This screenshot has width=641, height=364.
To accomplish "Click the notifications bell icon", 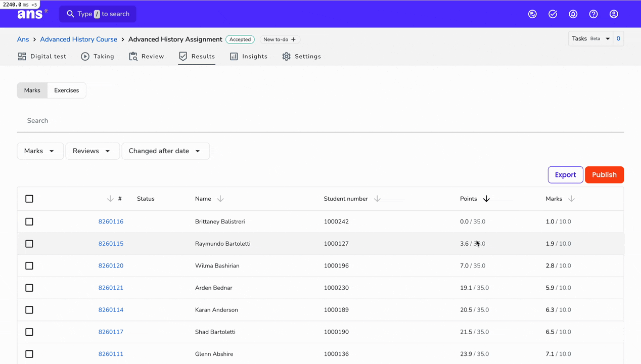I will tap(573, 14).
